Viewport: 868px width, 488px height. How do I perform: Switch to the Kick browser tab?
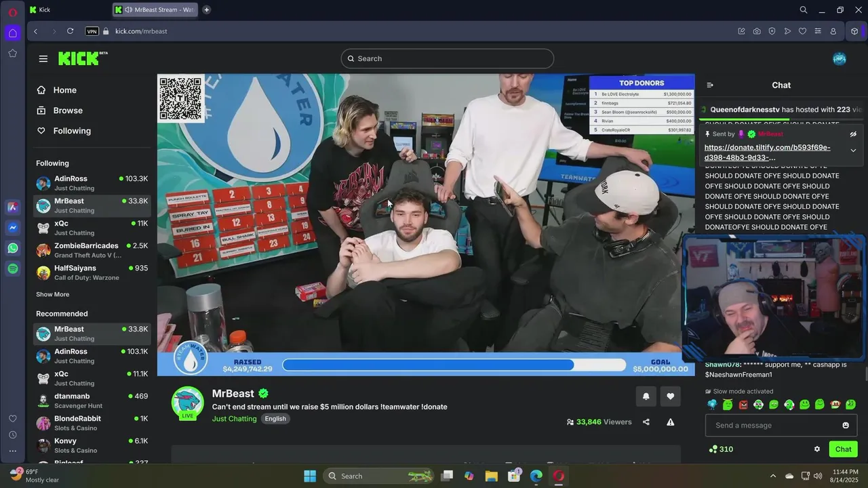68,9
